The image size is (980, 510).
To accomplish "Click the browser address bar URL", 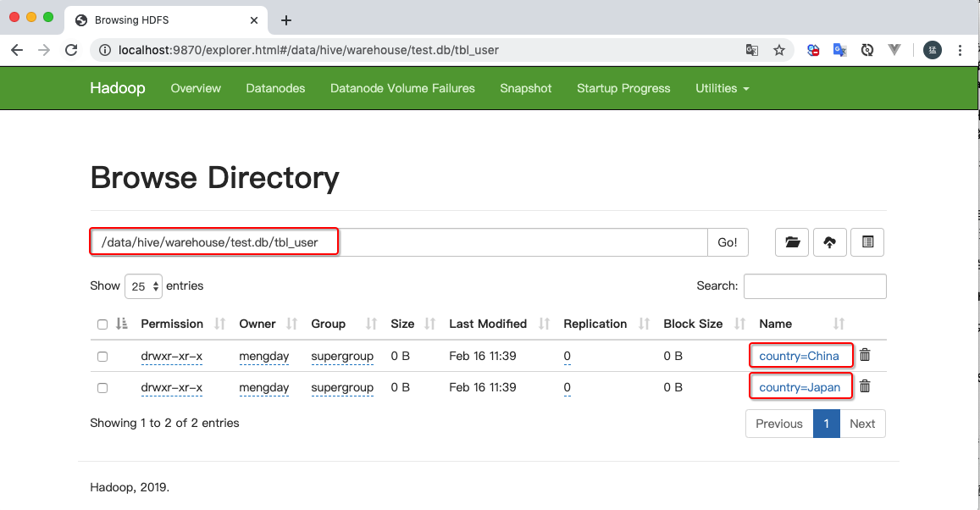I will [309, 50].
